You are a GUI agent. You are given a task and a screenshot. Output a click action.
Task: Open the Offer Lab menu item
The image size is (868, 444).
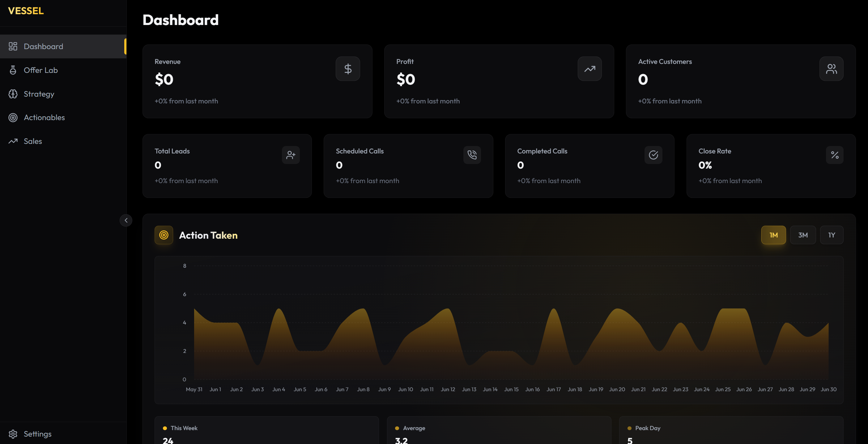click(x=40, y=70)
